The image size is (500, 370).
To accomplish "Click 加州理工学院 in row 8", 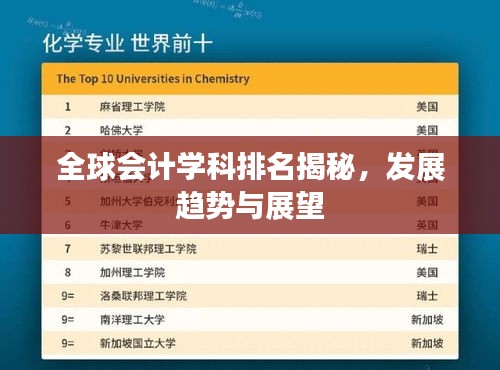I will (x=132, y=273).
